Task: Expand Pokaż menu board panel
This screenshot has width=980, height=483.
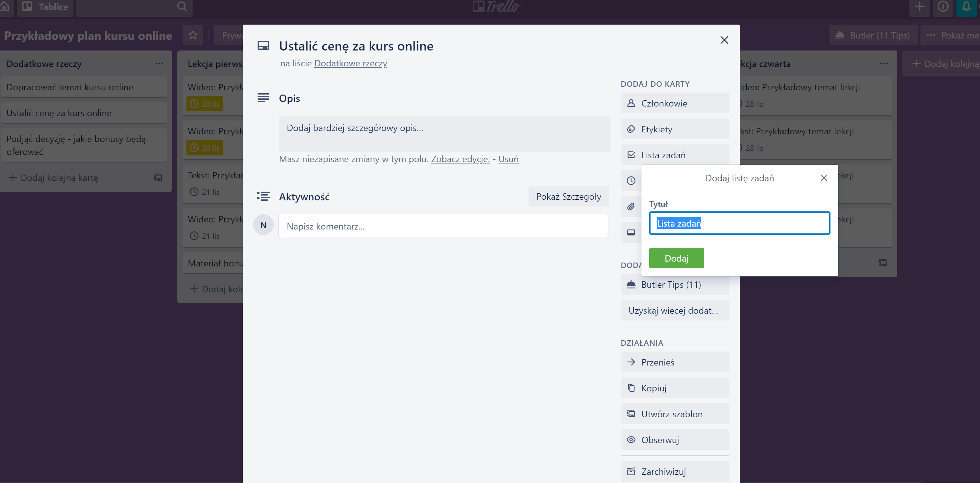Action: [951, 35]
